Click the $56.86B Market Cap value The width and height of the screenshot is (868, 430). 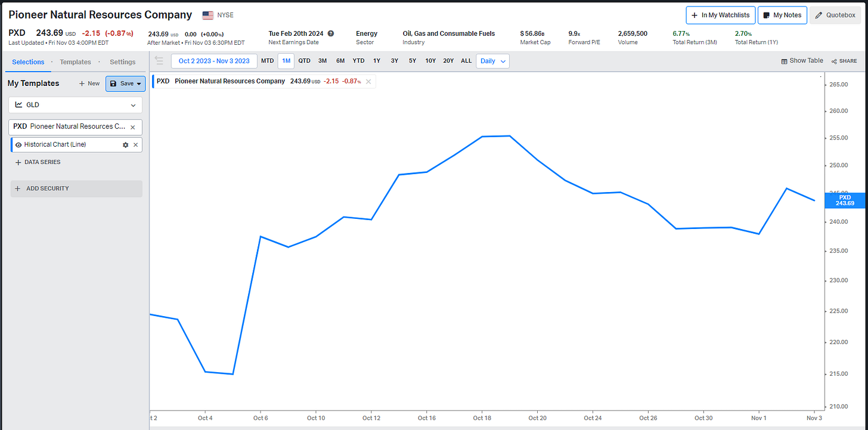(x=534, y=33)
